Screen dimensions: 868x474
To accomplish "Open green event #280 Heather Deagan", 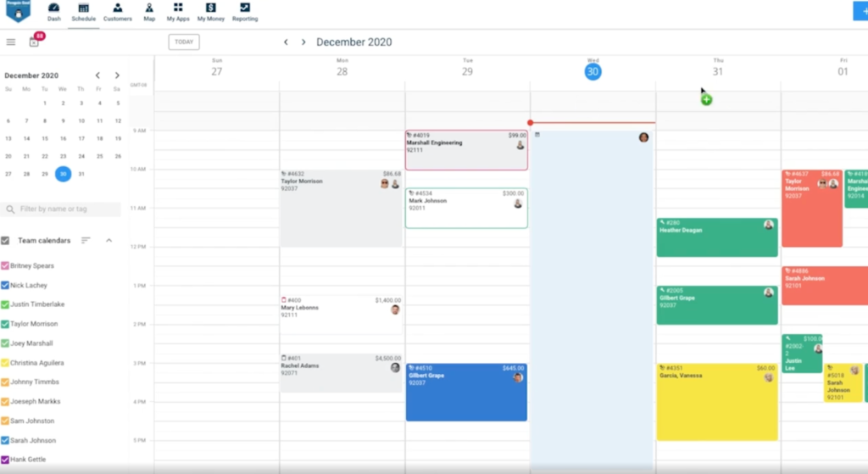I will coord(717,237).
